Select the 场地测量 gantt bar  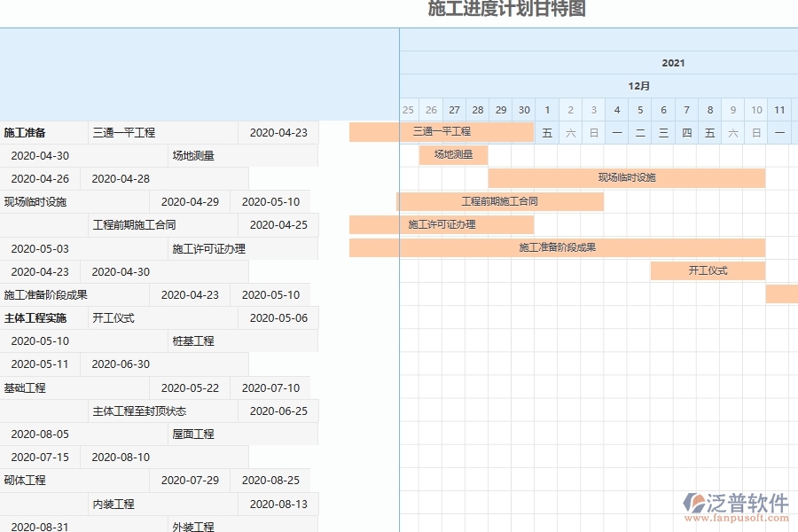(455, 154)
